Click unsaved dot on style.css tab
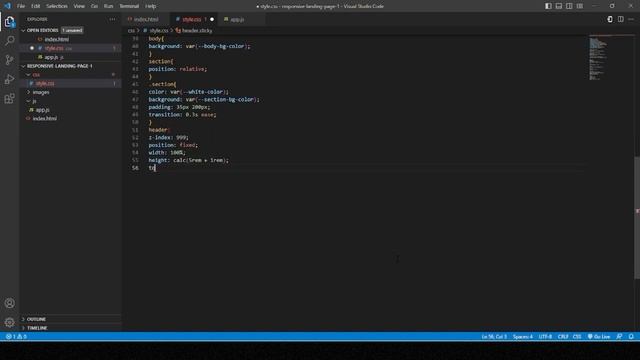This screenshot has width=640, height=360. 212,19
